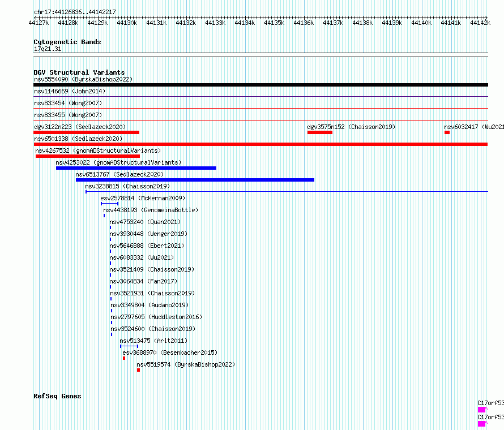
Task: Select the small red nsv6032417 marker
Action: point(447,132)
